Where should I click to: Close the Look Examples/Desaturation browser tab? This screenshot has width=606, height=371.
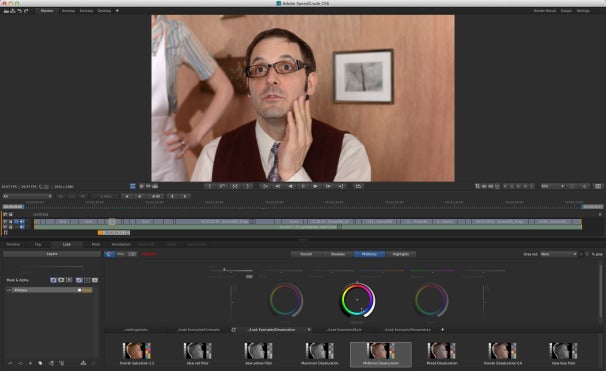309,330
